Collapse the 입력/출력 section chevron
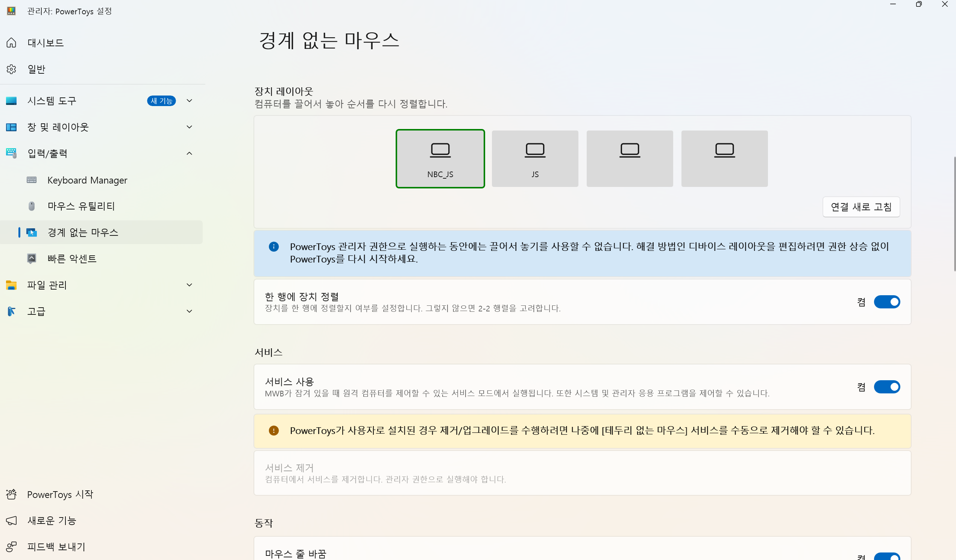The height and width of the screenshot is (560, 956). tap(189, 153)
